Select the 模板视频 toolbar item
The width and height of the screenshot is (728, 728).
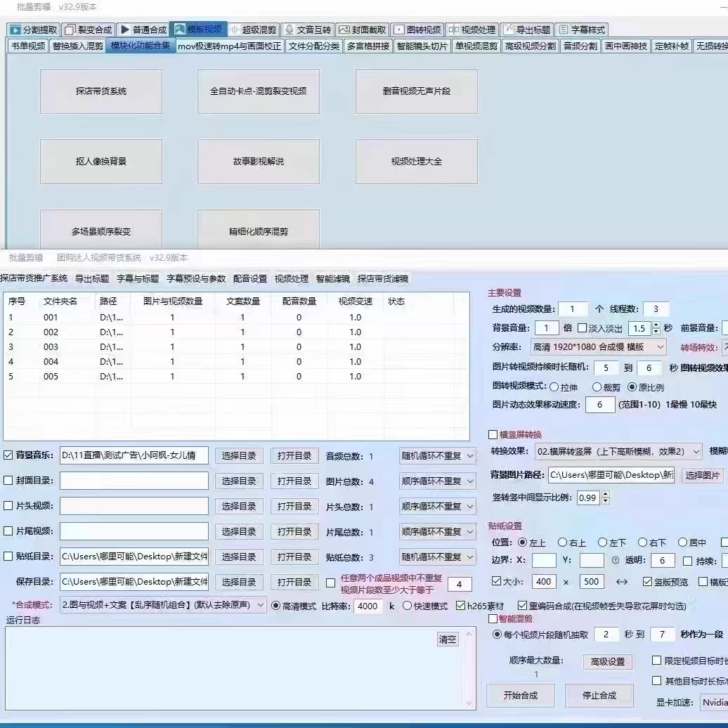click(x=198, y=30)
